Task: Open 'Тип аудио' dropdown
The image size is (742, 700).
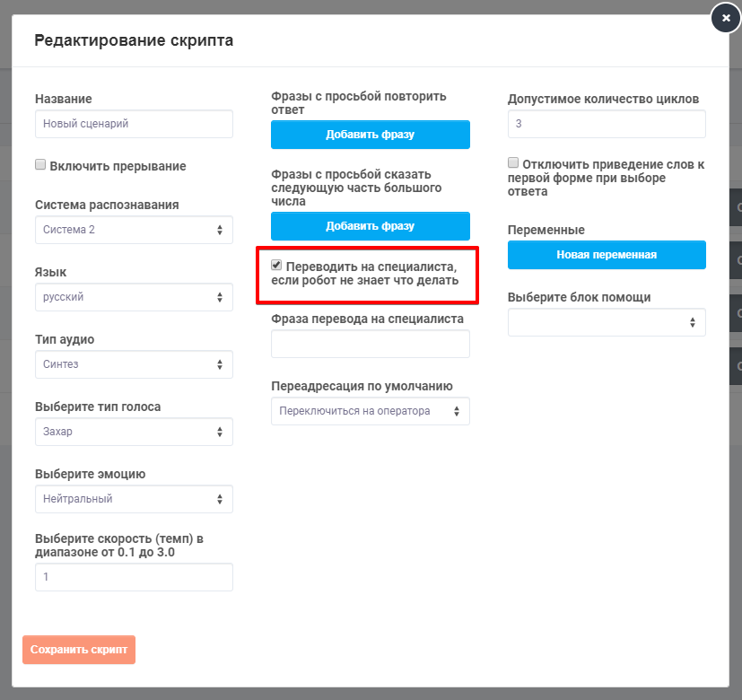Action: [134, 364]
